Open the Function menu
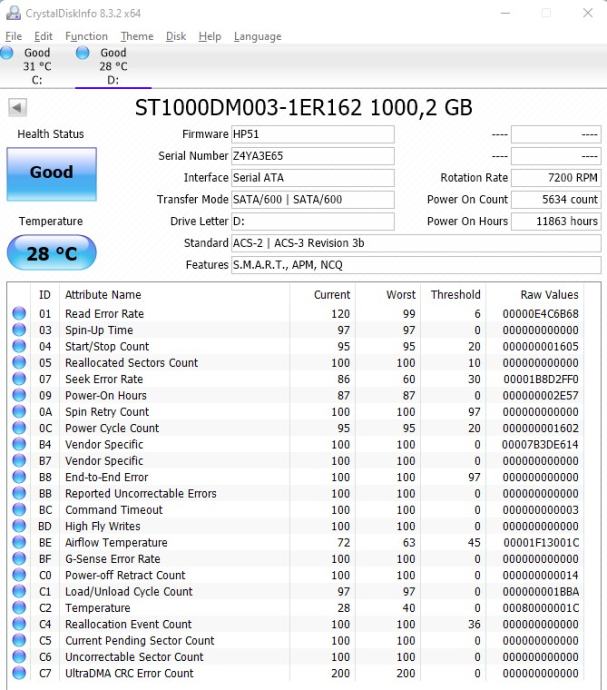This screenshot has width=607, height=690. pos(86,37)
